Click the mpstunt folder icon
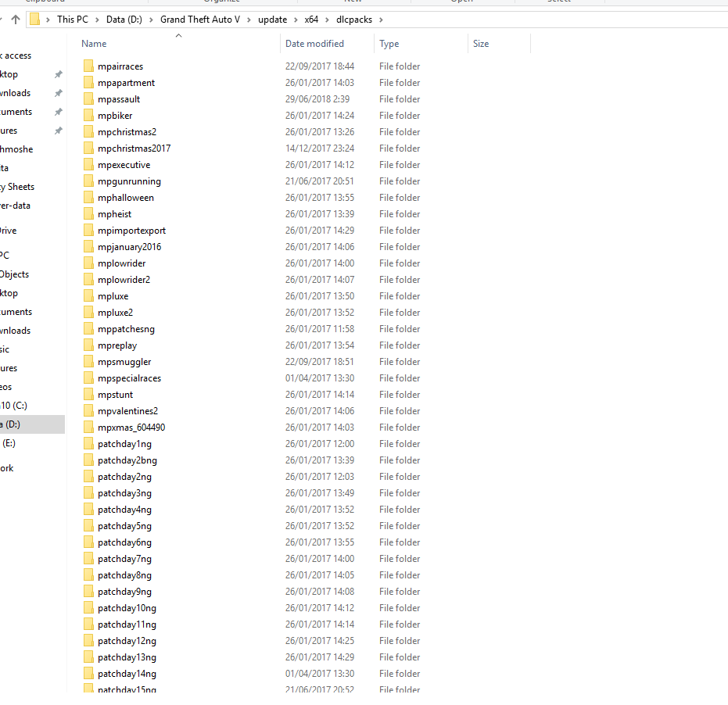The width and height of the screenshot is (728, 705). (x=88, y=395)
